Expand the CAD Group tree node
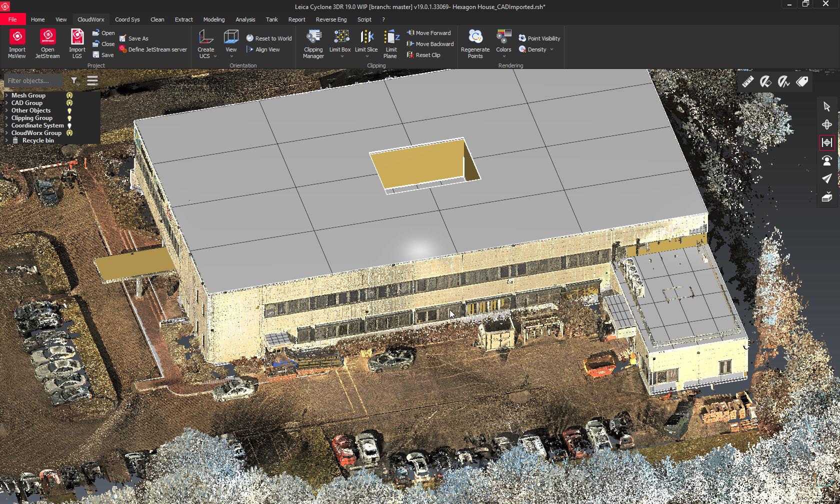840x504 pixels. [x=6, y=103]
